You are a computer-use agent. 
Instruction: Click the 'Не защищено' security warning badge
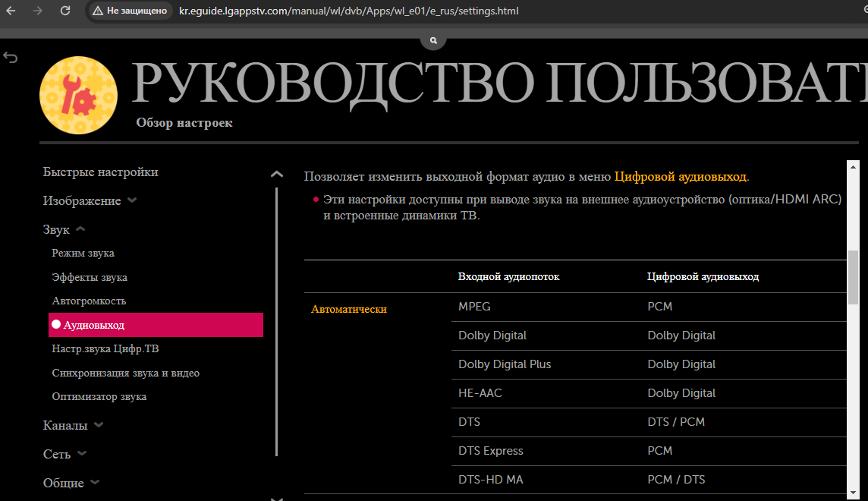coord(129,11)
